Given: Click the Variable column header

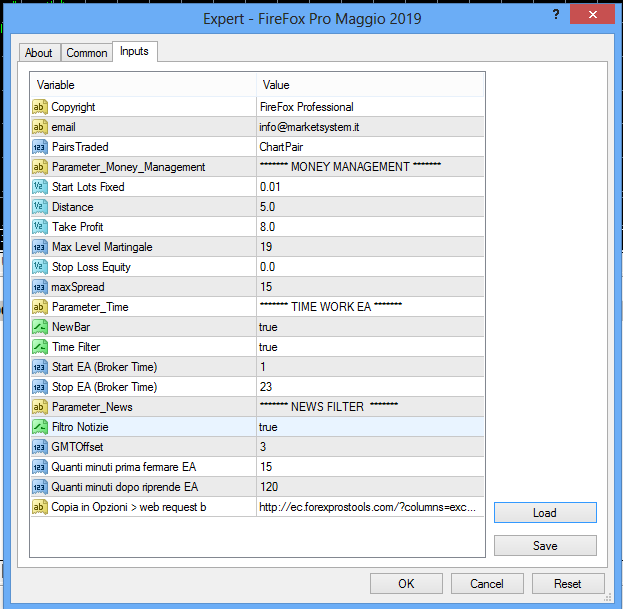Looking at the screenshot, I should pos(143,85).
